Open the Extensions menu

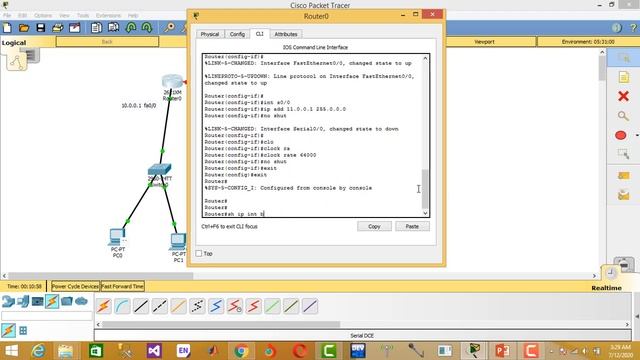pyautogui.click(x=108, y=16)
